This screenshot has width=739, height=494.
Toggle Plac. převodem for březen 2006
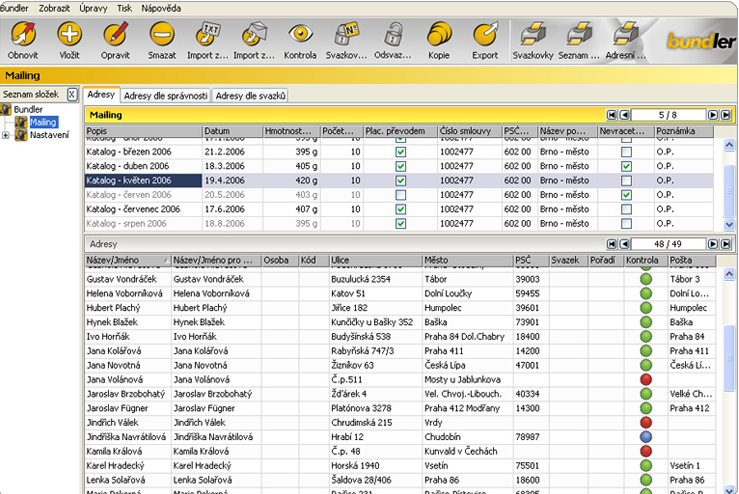coord(401,152)
